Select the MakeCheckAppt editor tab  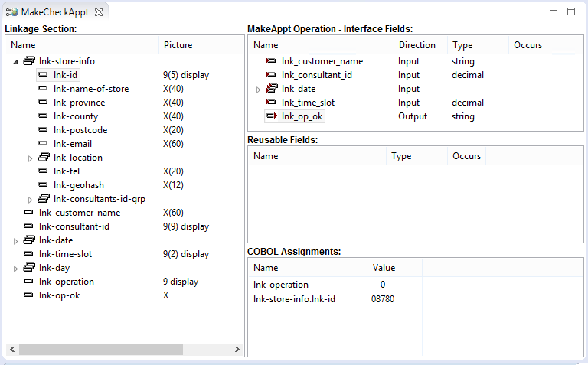[54, 12]
